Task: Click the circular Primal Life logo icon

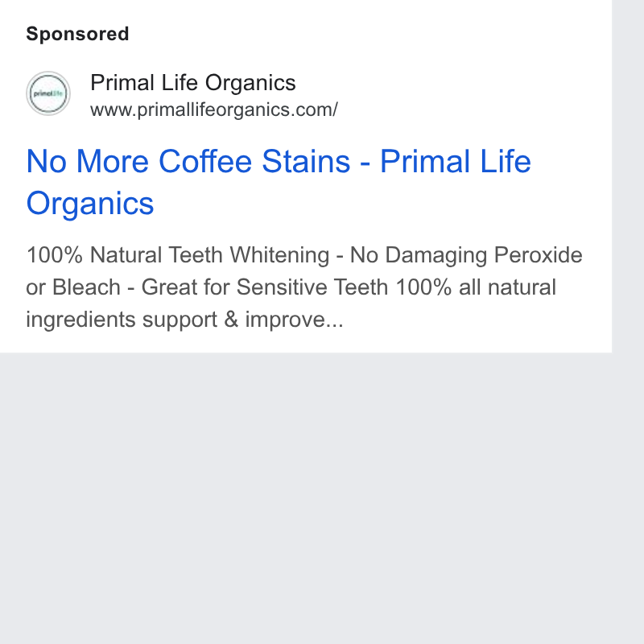Action: (x=48, y=93)
